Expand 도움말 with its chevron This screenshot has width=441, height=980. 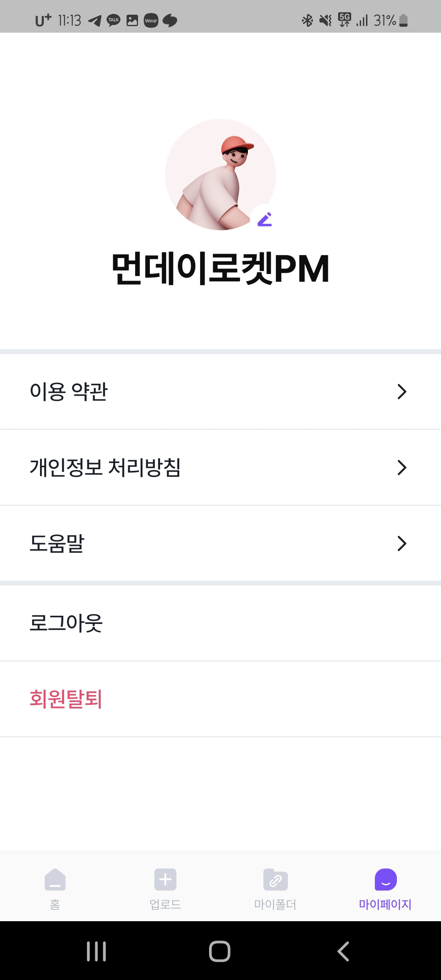click(x=403, y=543)
